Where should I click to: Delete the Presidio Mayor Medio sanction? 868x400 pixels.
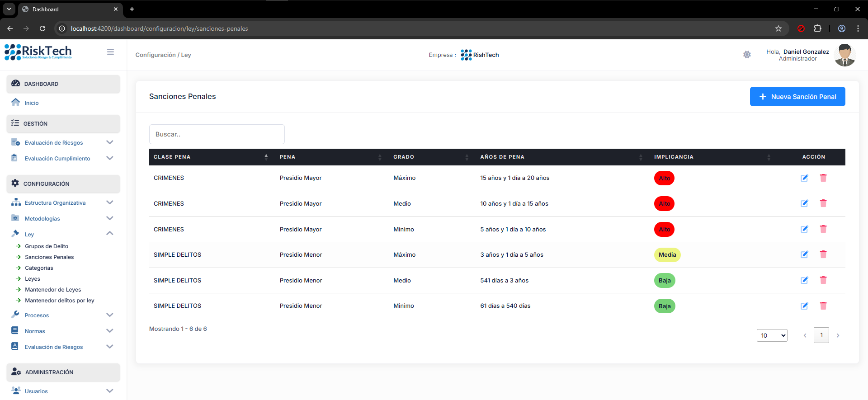tap(823, 203)
